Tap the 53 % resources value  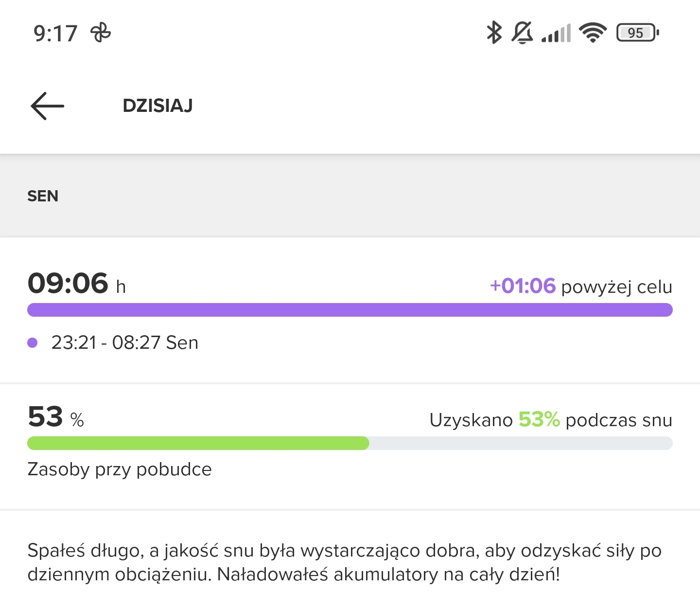pos(56,417)
